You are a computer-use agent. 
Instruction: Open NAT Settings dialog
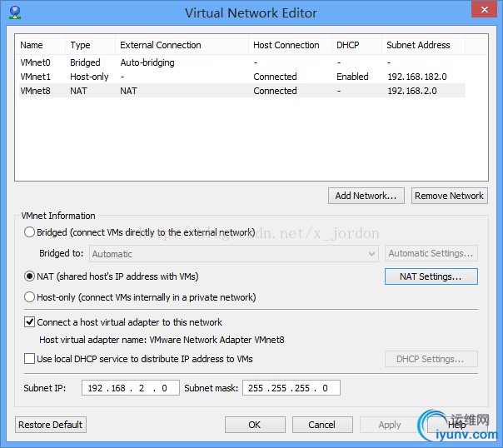click(x=431, y=276)
